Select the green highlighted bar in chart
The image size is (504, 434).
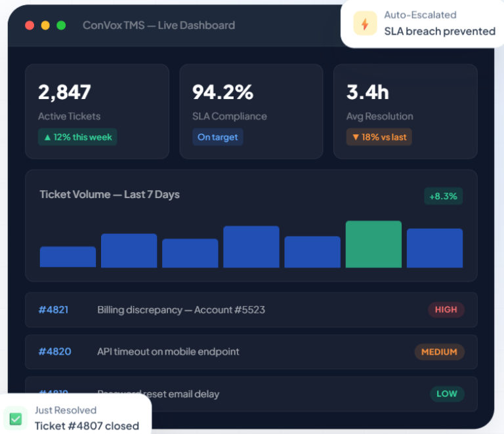pyautogui.click(x=373, y=244)
